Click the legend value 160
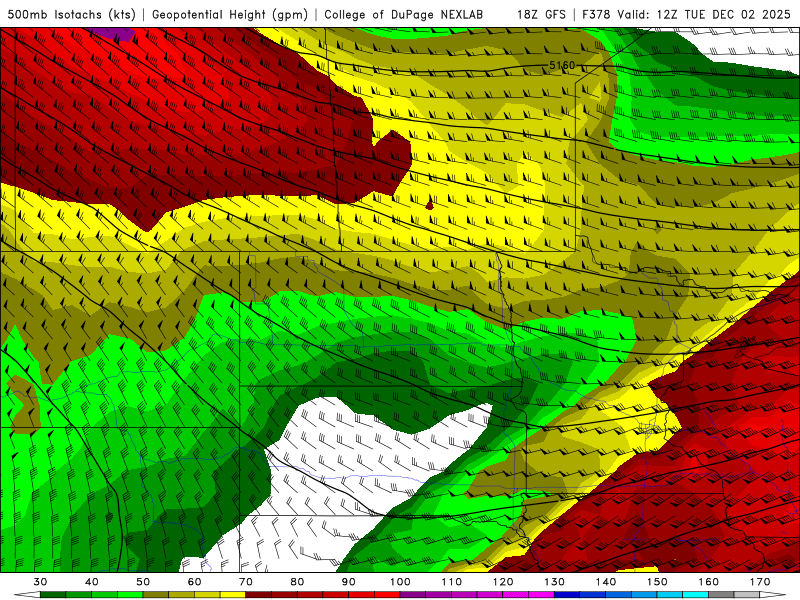The height and width of the screenshot is (600, 800). coord(709,582)
